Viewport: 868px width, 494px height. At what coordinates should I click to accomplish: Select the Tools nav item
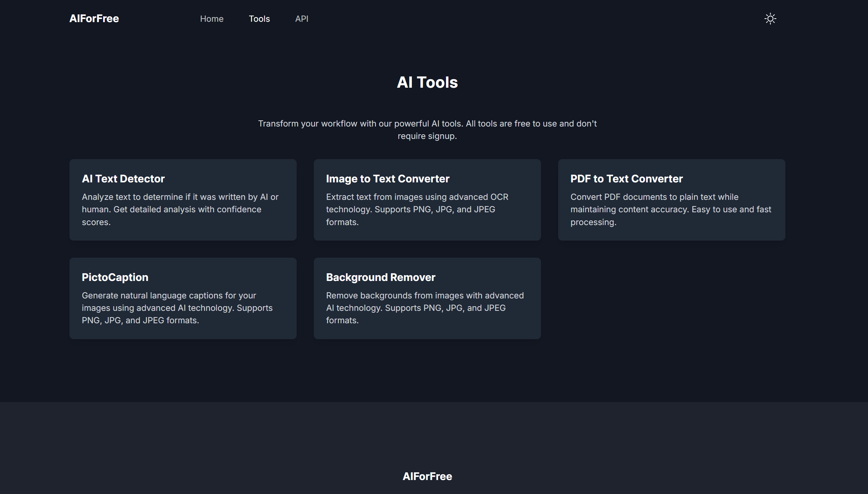[259, 19]
